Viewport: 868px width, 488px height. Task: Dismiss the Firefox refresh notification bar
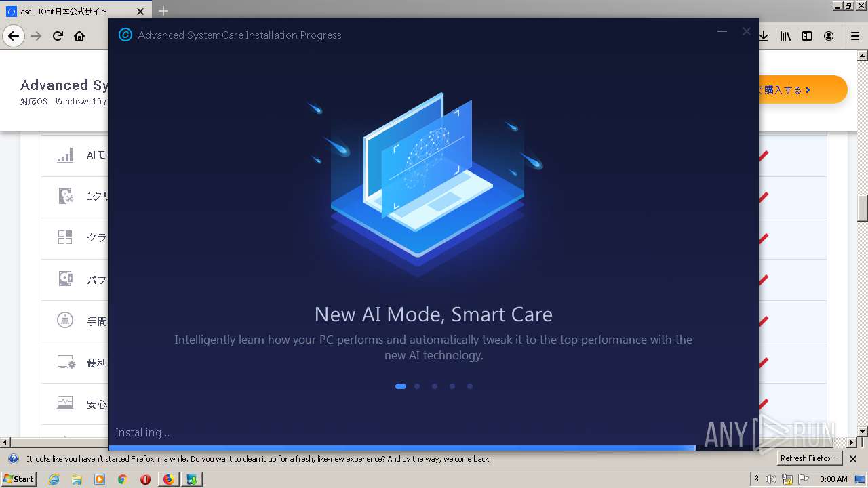pyautogui.click(x=853, y=459)
